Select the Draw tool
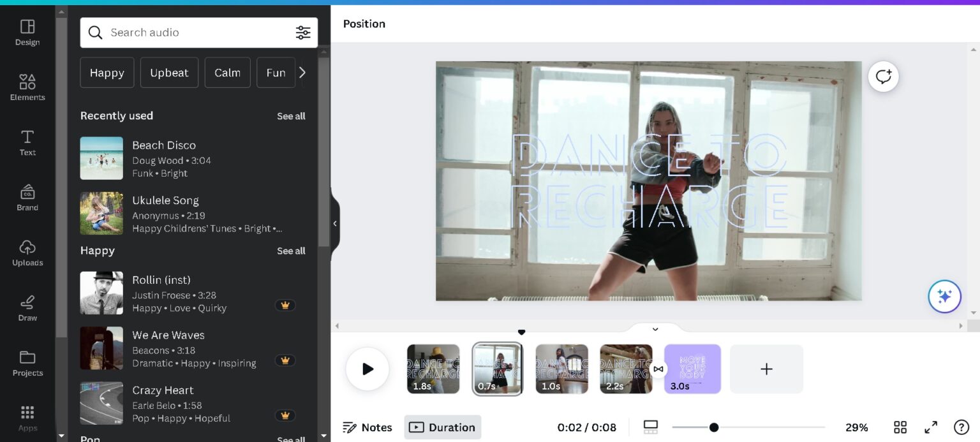 [x=27, y=306]
